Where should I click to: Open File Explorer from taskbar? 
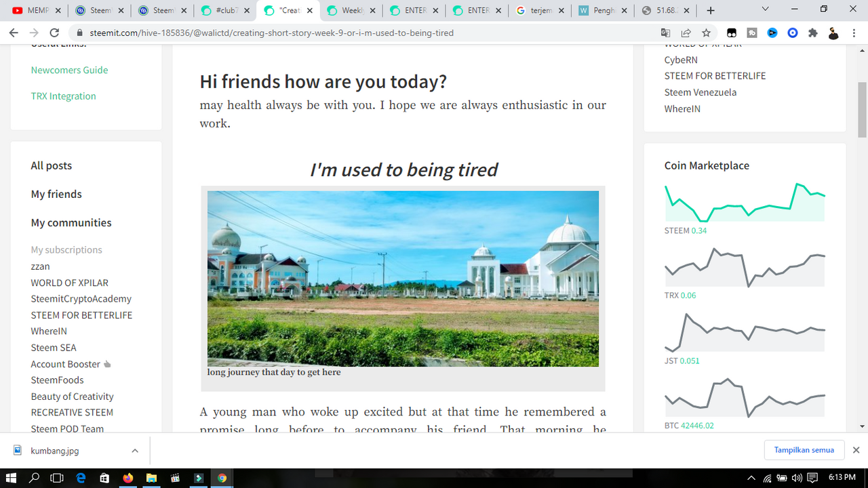tap(151, 478)
